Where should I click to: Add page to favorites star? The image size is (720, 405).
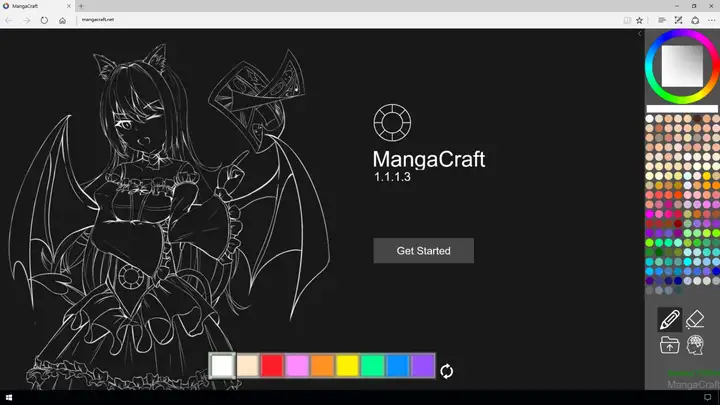coord(639,20)
